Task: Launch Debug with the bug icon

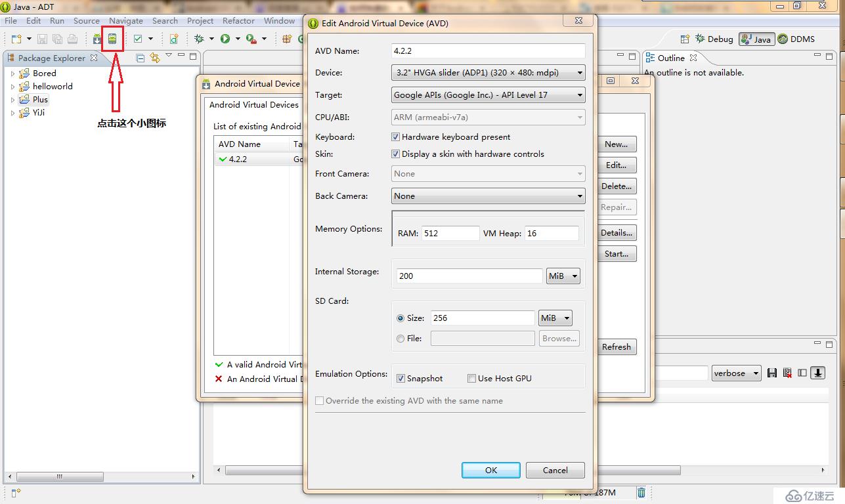Action: point(200,39)
